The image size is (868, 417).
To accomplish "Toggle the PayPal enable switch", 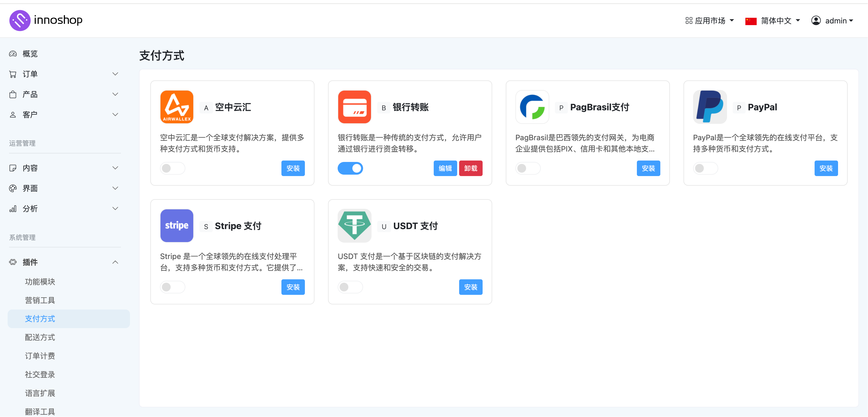I will click(705, 168).
